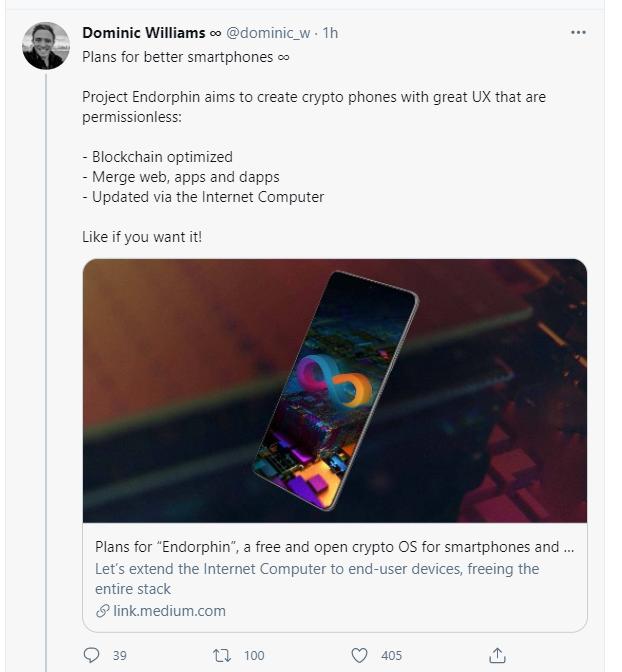Image resolution: width=622 pixels, height=672 pixels.
Task: Click the infinity logo on the phone image
Action: point(333,382)
